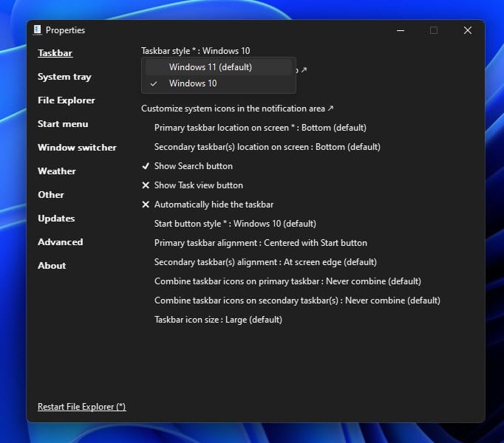Close the Properties window
This screenshot has width=504, height=443.
(468, 30)
